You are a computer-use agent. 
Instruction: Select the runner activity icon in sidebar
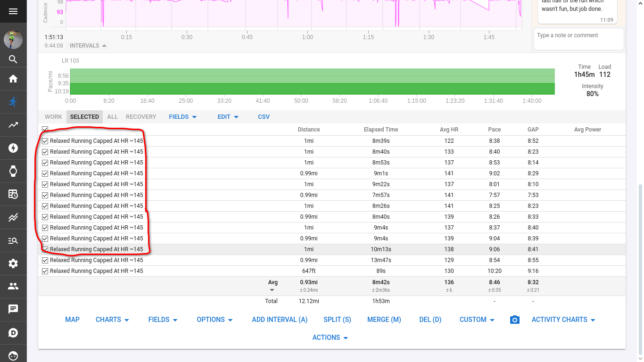pos(13,102)
